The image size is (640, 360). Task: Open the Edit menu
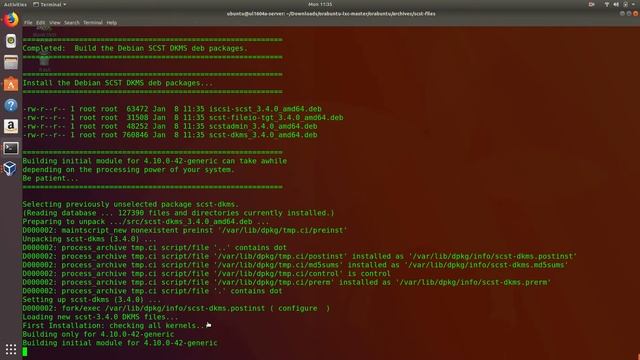pos(40,23)
